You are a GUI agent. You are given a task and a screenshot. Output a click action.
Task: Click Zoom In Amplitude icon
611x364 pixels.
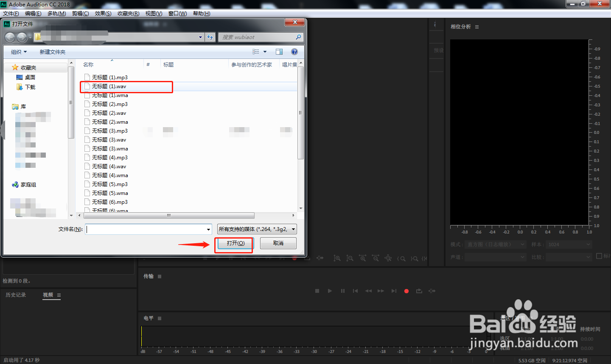click(337, 258)
